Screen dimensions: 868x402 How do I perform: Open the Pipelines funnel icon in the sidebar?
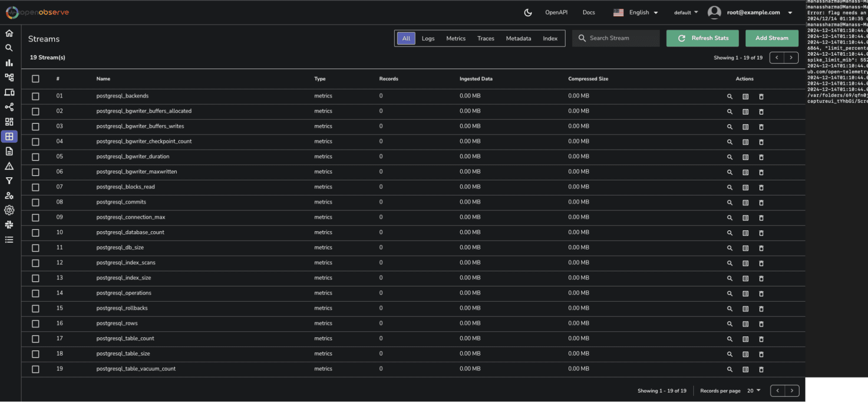click(x=9, y=181)
